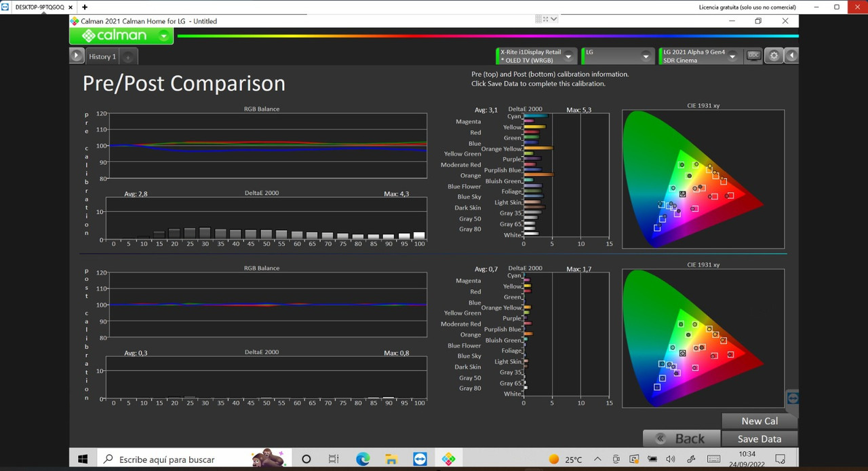868x471 pixels.
Task: Click pre-calibration Orange Yellow DeltaE bar
Action: pyautogui.click(x=538, y=148)
